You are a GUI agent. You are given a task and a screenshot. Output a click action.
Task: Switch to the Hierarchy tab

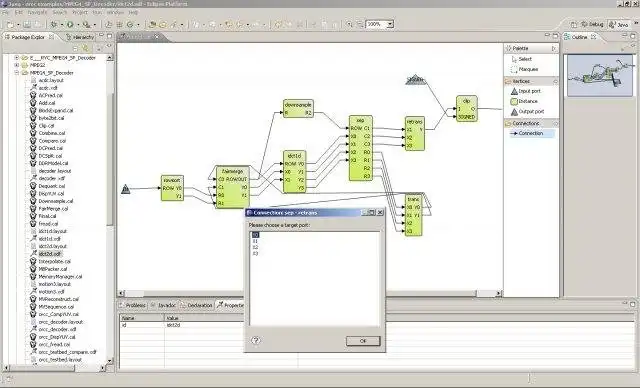click(80, 37)
